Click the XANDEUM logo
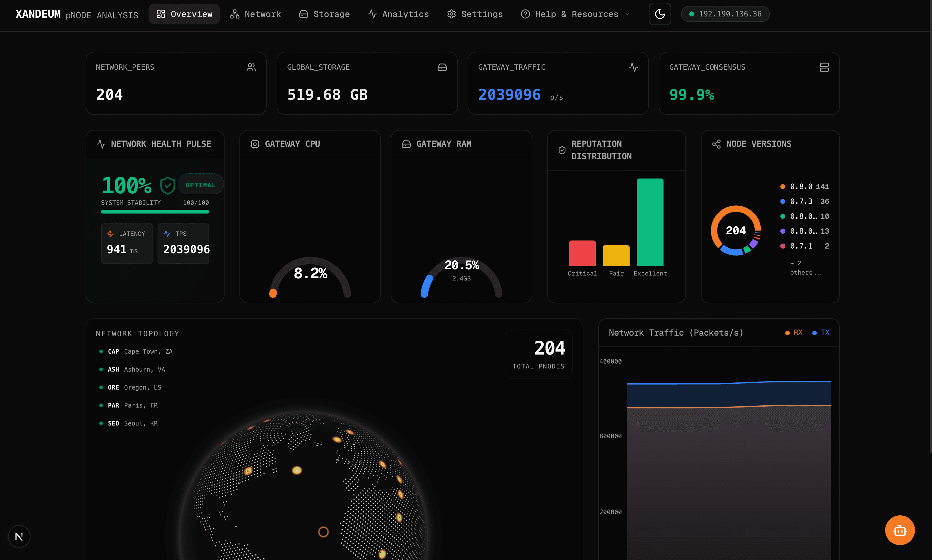The width and height of the screenshot is (932, 560). (x=38, y=14)
